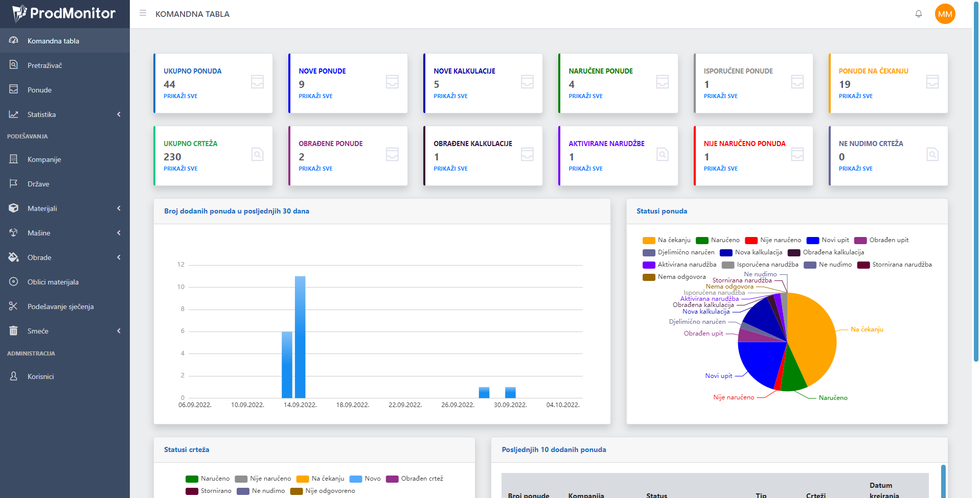Expand the Mašine submenu chevron
Viewport: 980px width, 498px height.
pyautogui.click(x=119, y=233)
